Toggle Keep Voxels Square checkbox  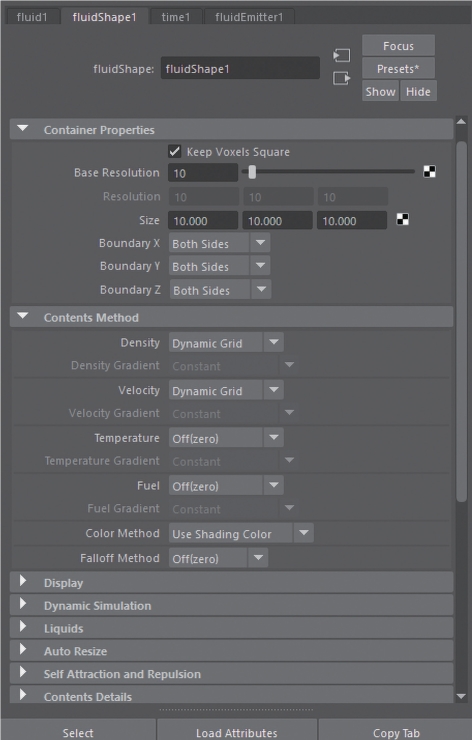[x=175, y=151]
